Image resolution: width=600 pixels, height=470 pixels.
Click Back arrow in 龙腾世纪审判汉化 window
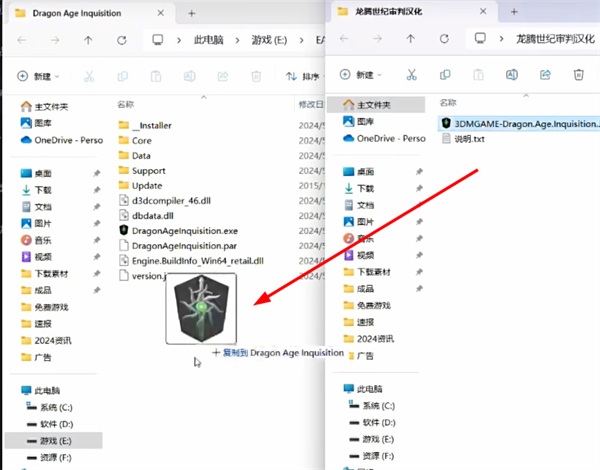[344, 39]
